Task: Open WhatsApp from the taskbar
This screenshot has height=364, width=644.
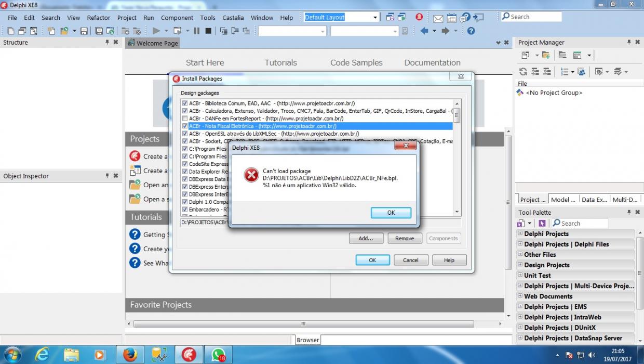Action: (218, 355)
